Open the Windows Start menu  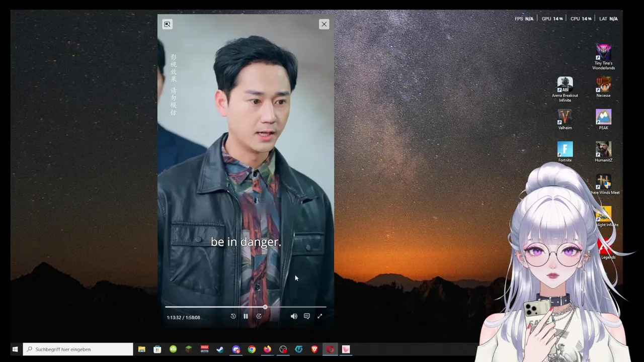[x=15, y=349]
